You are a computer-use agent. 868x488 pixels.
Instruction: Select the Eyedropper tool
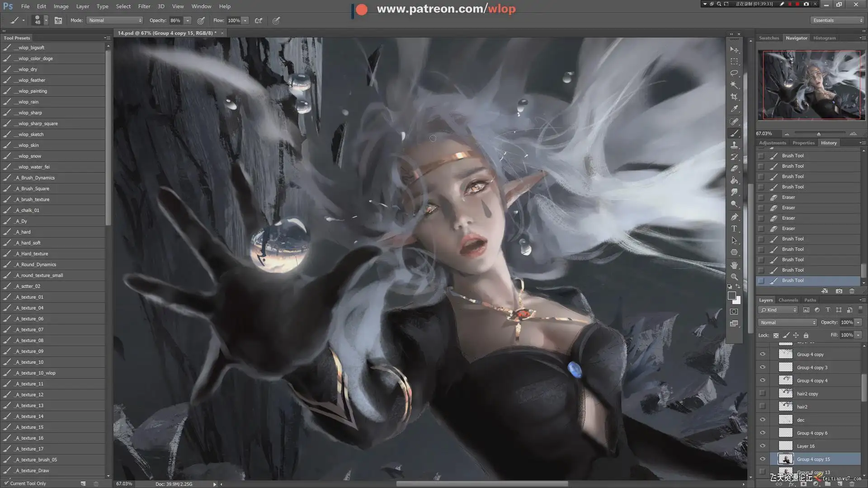734,109
